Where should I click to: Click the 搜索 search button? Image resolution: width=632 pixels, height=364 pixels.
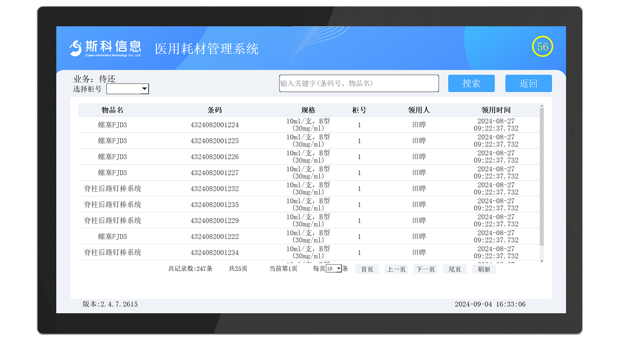[x=471, y=83]
